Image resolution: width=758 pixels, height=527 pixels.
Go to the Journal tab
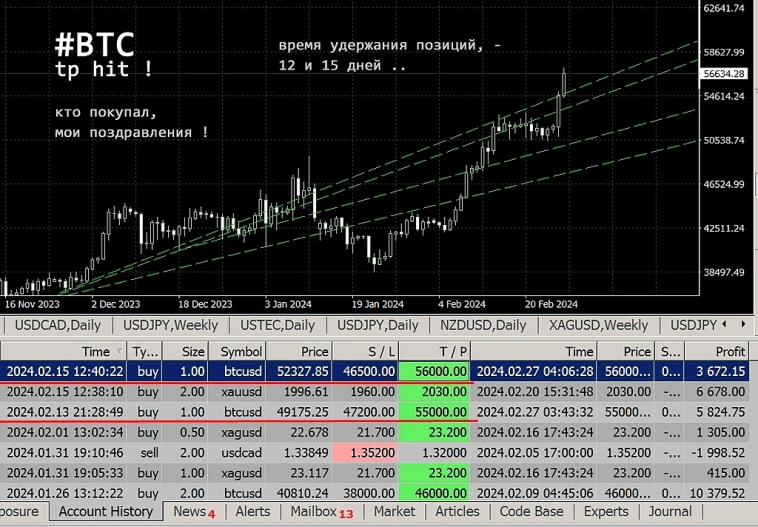(x=669, y=511)
